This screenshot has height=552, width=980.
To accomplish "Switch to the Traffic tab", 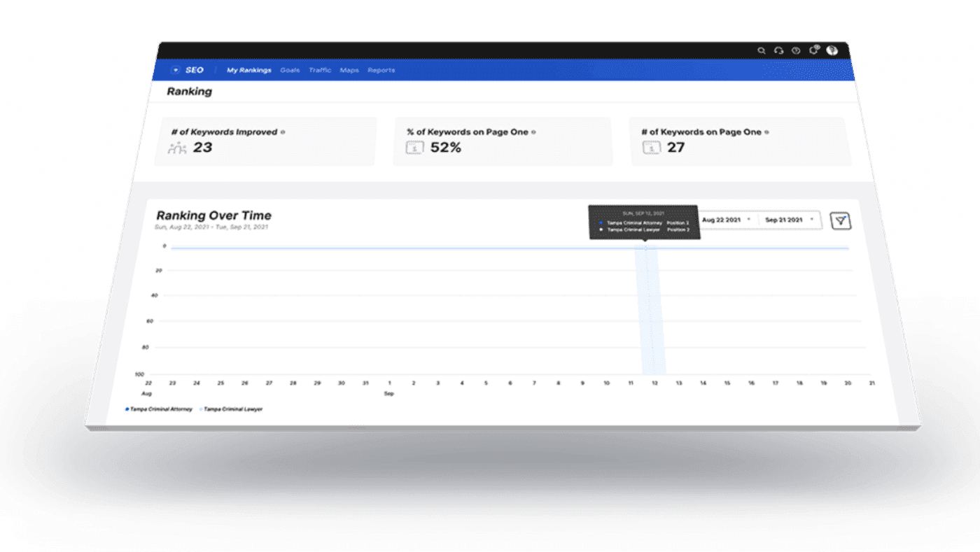I will (320, 70).
